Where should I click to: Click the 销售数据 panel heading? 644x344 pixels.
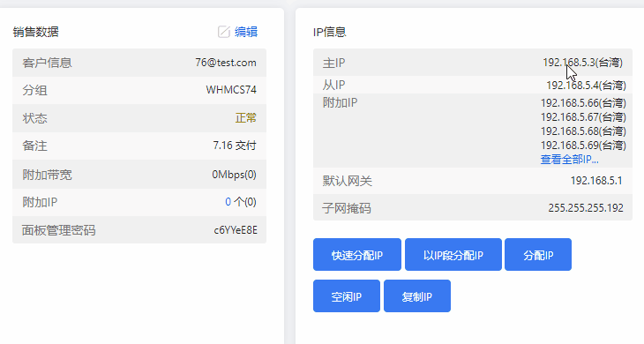click(x=36, y=32)
